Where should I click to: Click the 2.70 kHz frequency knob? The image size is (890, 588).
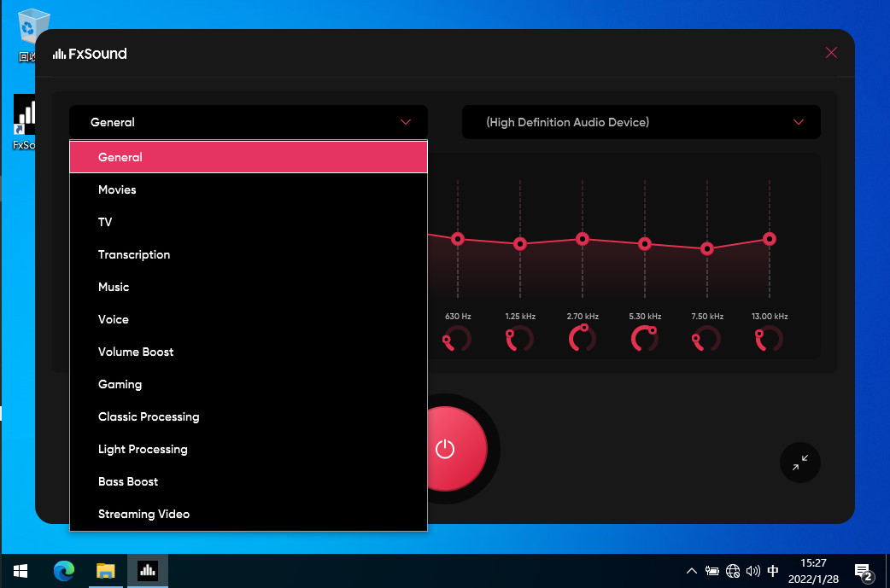click(x=583, y=339)
